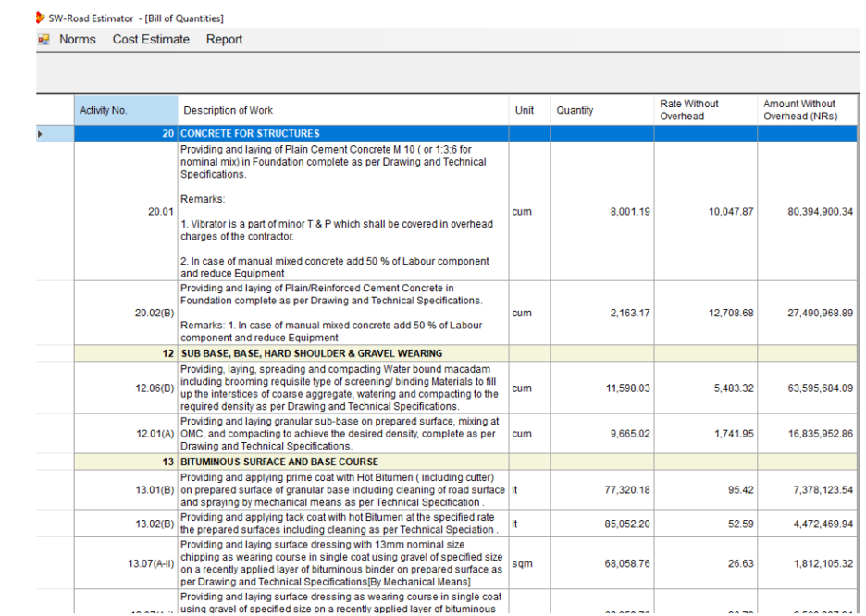Open the Report menu
This screenshot has height=616, width=866.
pyautogui.click(x=224, y=40)
